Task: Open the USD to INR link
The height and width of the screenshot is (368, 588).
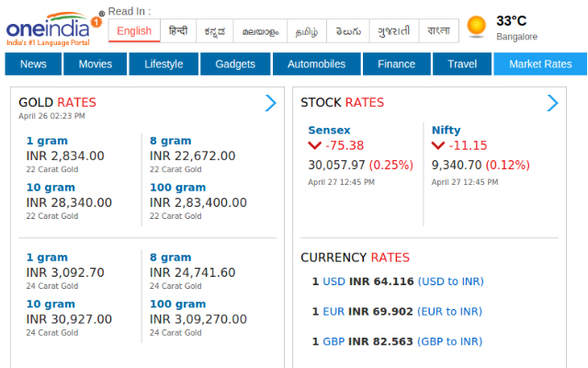Action: (450, 282)
